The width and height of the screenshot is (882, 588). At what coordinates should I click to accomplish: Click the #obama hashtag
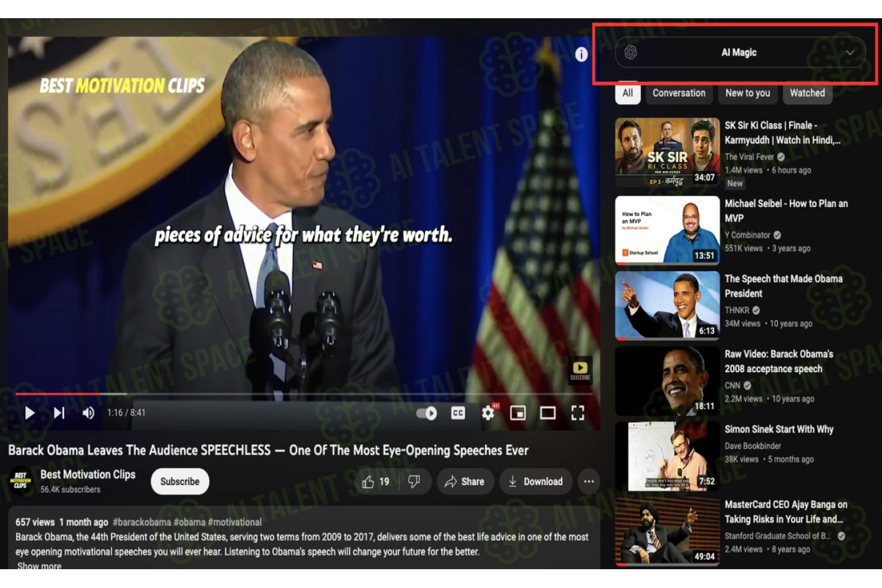[189, 522]
